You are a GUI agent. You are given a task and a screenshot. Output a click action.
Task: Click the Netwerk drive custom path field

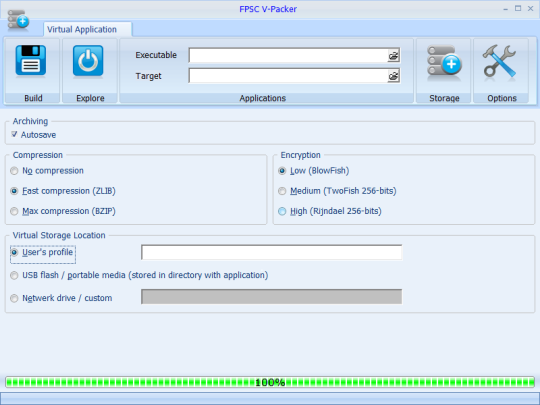pos(271,297)
